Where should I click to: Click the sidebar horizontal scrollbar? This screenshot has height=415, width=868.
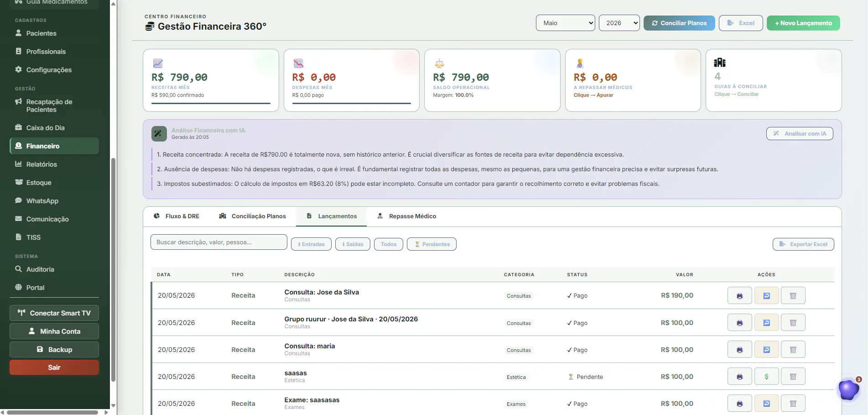52,412
